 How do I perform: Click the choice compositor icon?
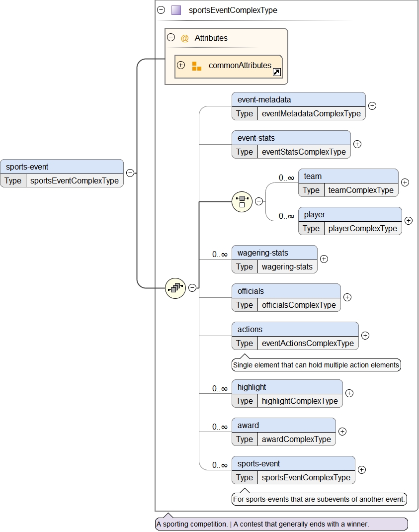pos(242,201)
